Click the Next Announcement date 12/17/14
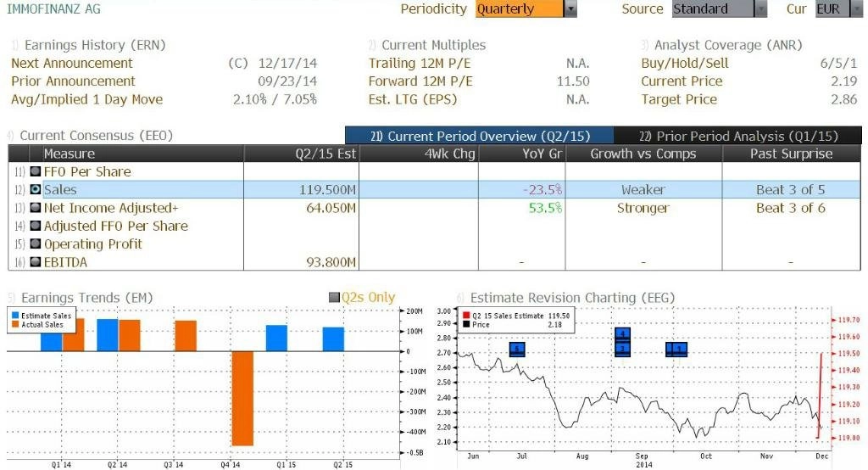Image resolution: width=868 pixels, height=470 pixels. tap(287, 63)
